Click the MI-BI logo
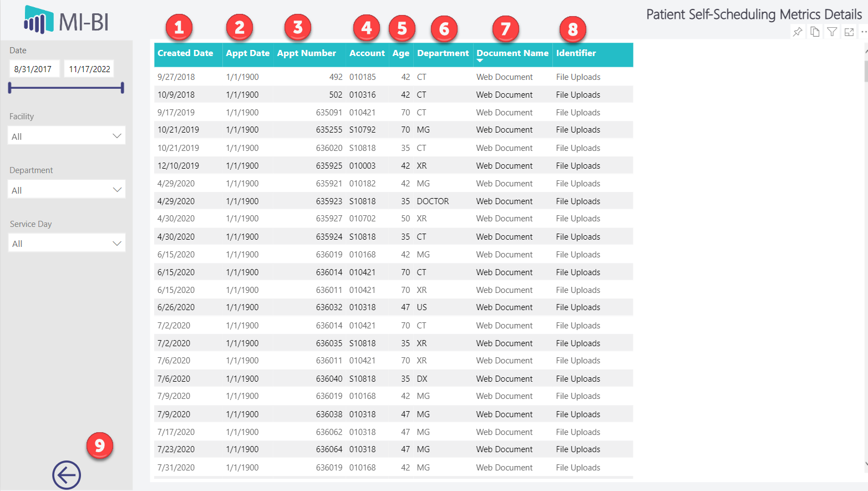Viewport: 868px width, 491px height. click(66, 21)
